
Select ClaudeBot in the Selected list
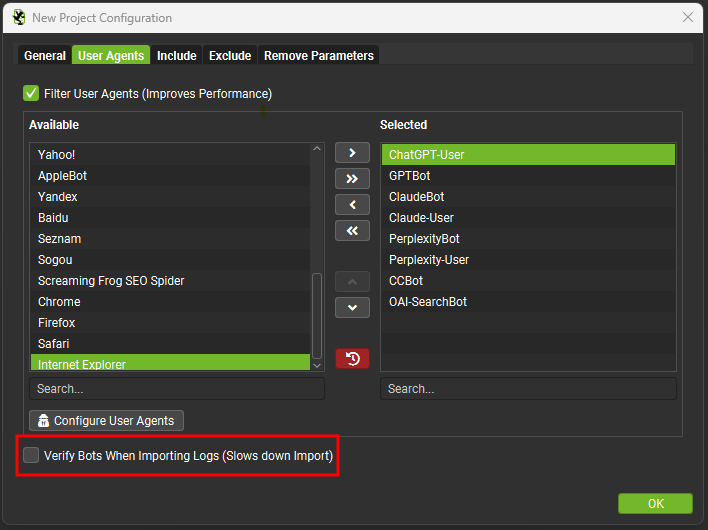point(417,197)
